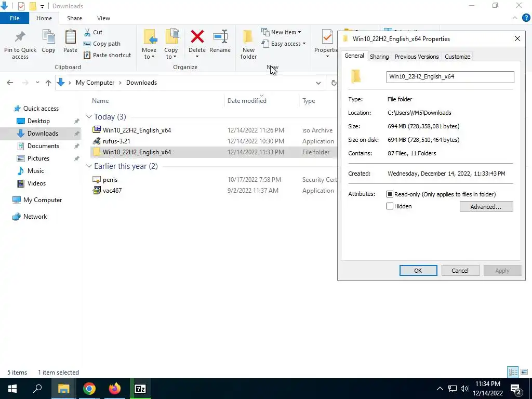Click the ribbon Properties icon
The height and width of the screenshot is (399, 532).
tap(327, 37)
